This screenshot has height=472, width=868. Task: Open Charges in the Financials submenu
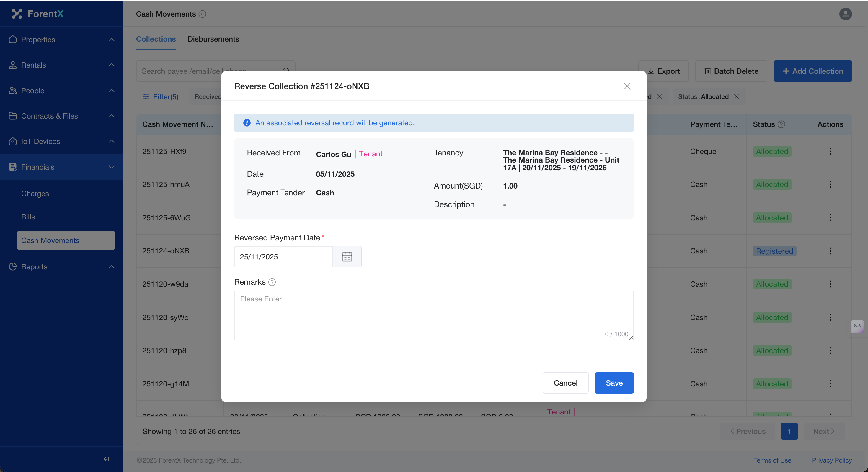(35, 194)
